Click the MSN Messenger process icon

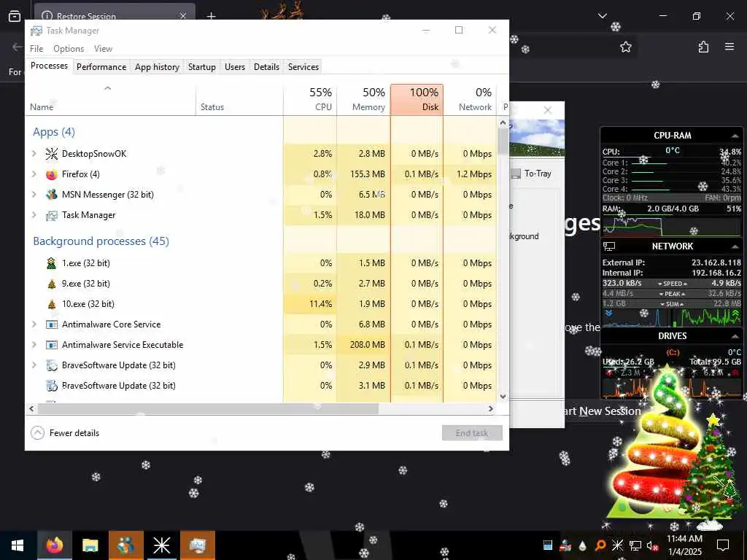coord(52,195)
